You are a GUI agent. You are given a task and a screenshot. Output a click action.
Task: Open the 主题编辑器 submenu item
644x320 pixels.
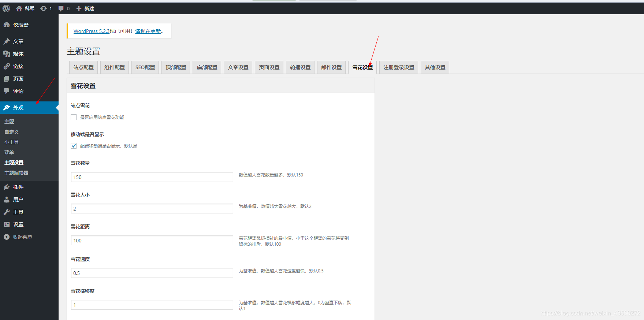pos(16,173)
